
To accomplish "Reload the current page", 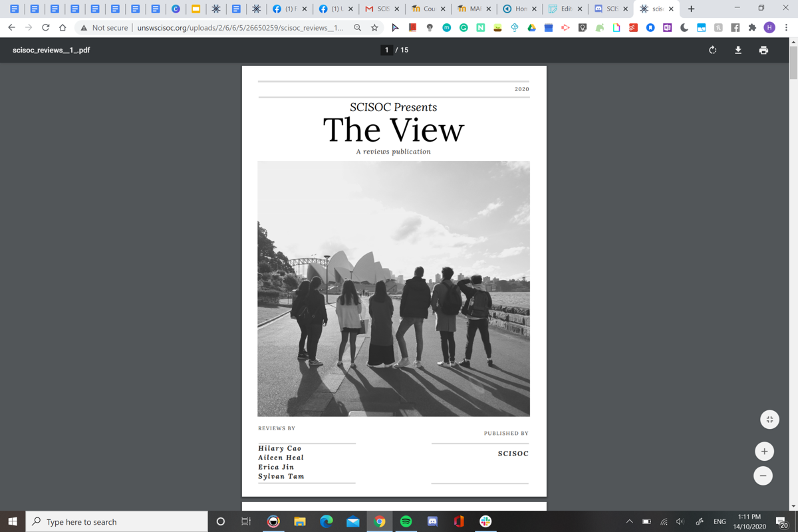I will (45, 28).
